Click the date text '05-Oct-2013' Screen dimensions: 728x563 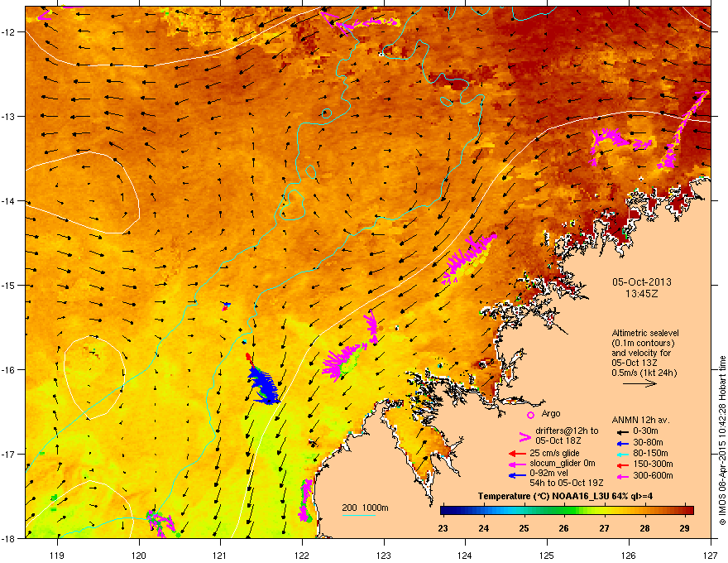point(642,282)
